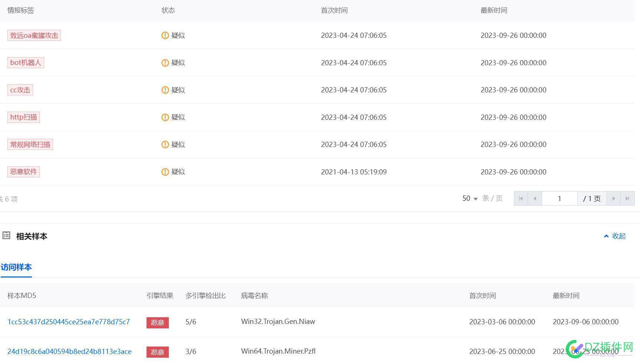Click the page number input field
Image resolution: width=640 pixels, height=364 pixels.
point(559,199)
